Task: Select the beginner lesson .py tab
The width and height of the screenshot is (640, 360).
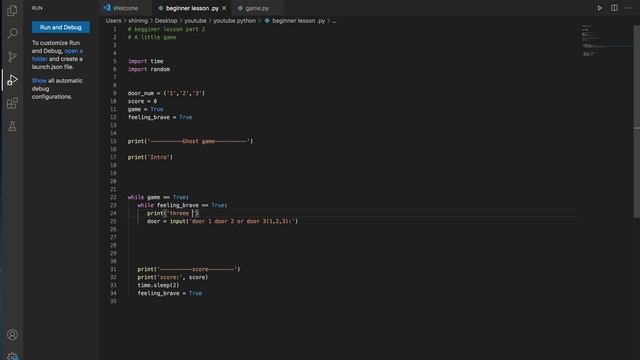Action: tap(192, 8)
